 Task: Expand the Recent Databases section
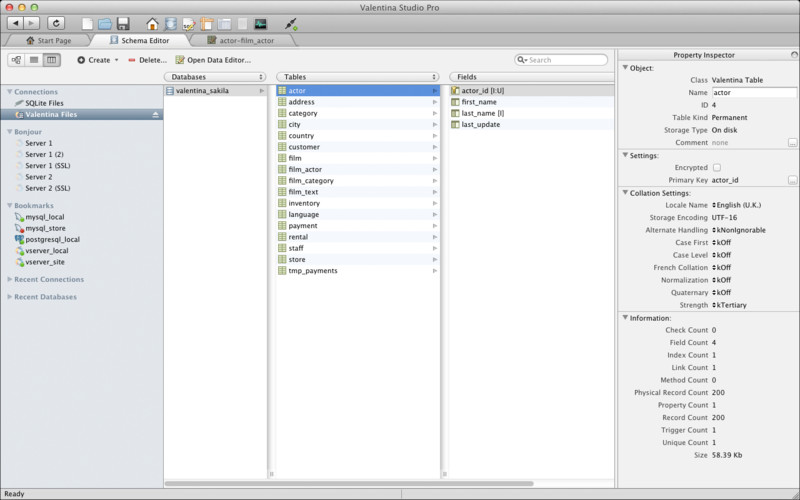[9, 297]
